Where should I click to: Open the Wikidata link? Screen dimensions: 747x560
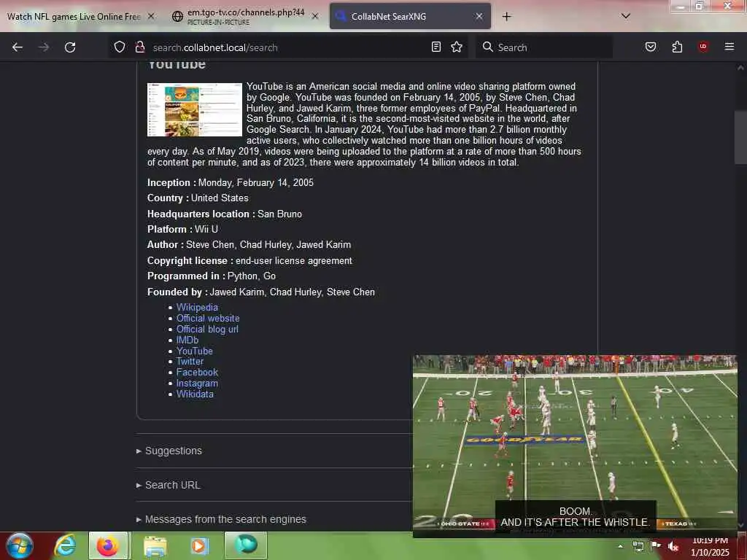click(195, 394)
